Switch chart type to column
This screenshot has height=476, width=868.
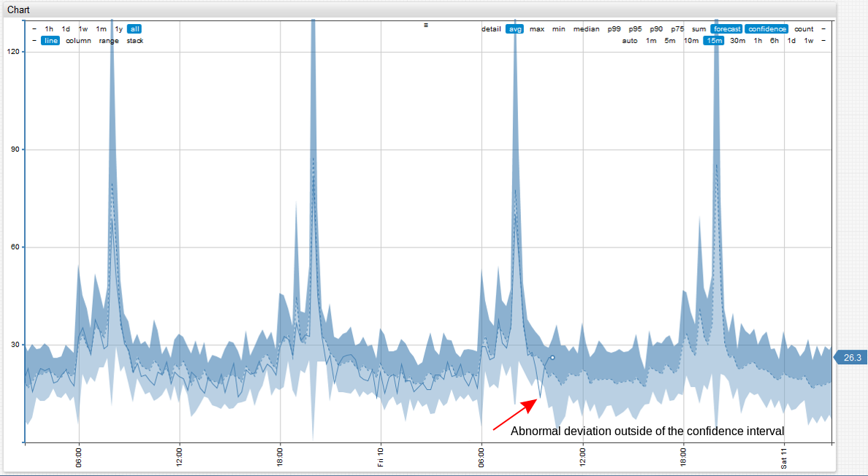78,41
